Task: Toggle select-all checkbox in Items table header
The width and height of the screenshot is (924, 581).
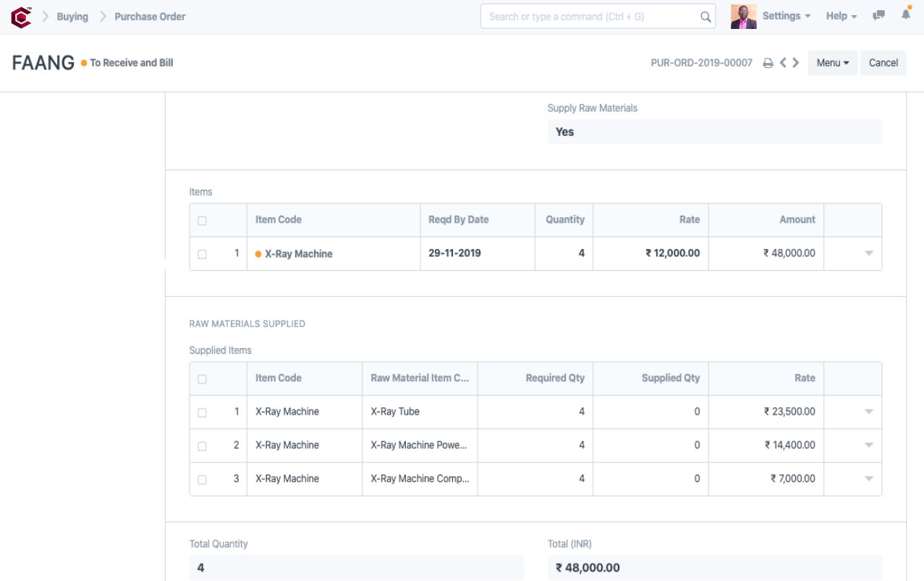Action: [202, 221]
